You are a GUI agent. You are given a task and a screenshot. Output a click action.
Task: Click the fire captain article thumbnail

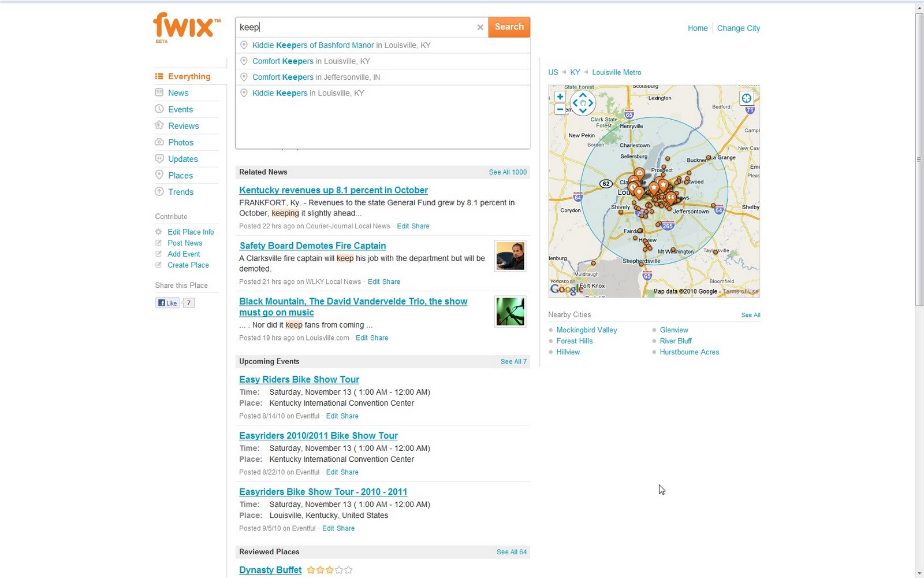511,256
